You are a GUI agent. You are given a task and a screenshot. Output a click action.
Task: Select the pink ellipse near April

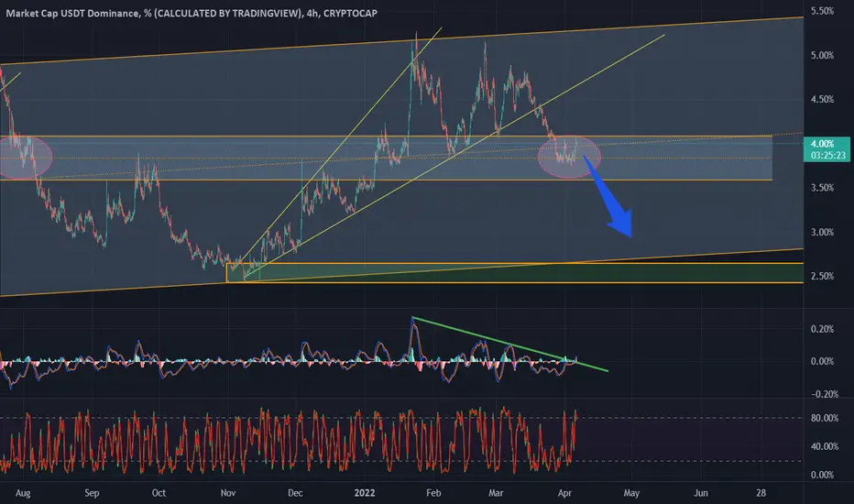[x=569, y=157]
